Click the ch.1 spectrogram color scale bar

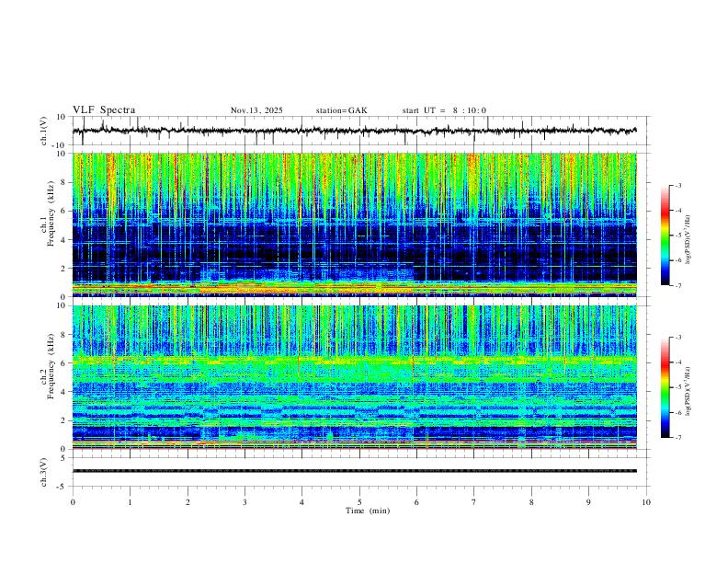coord(665,236)
